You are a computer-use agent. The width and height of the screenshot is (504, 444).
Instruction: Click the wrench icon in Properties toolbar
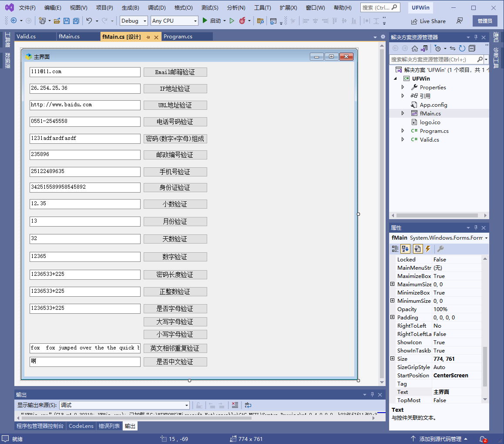(440, 248)
